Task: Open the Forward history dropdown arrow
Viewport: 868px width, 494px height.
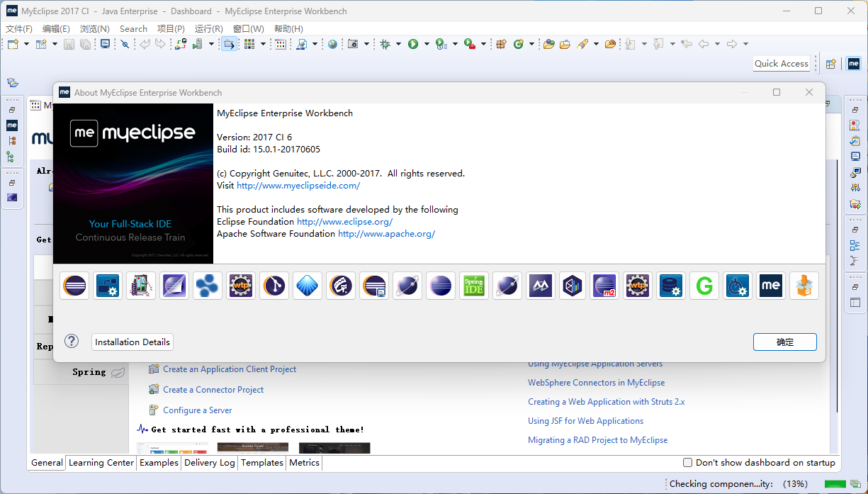Action: tap(746, 44)
